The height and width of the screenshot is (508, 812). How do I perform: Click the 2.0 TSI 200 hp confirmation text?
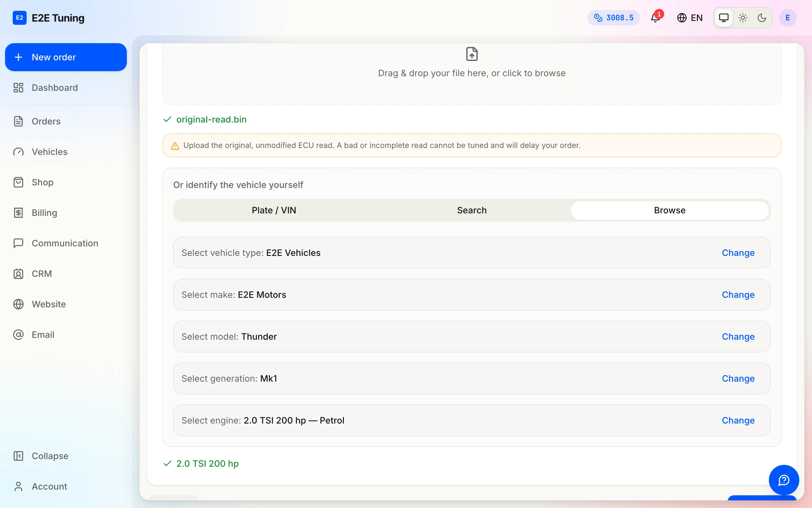point(207,464)
